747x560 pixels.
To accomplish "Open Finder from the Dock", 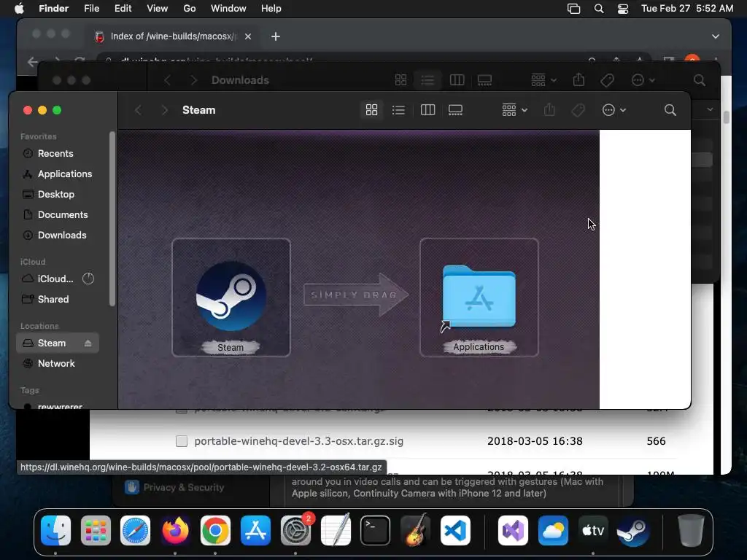I will [55, 530].
